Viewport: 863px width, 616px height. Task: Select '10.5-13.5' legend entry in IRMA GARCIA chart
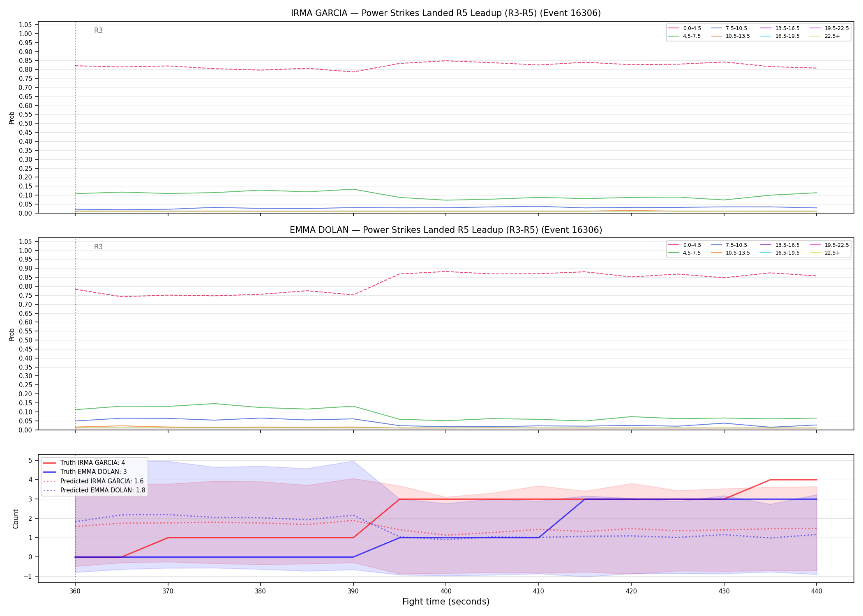pos(730,36)
